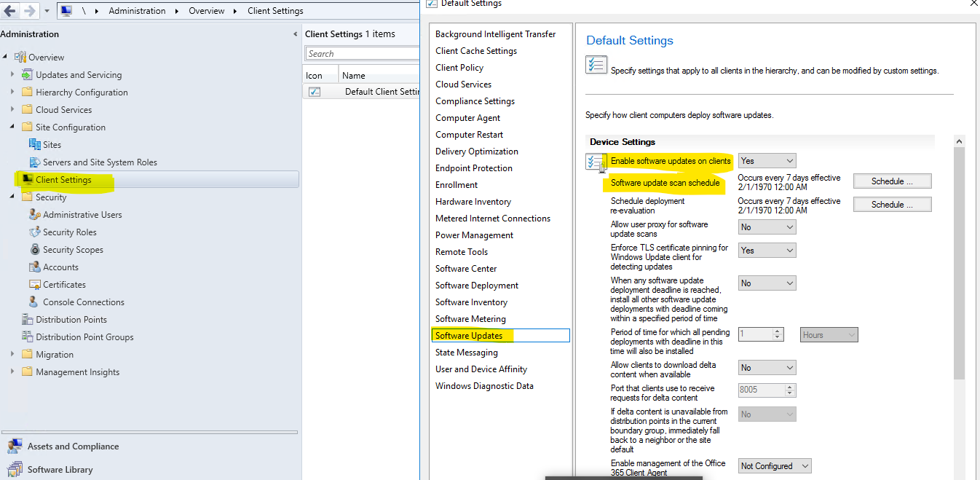
Task: Click the Distribution Points icon
Action: coord(26,319)
